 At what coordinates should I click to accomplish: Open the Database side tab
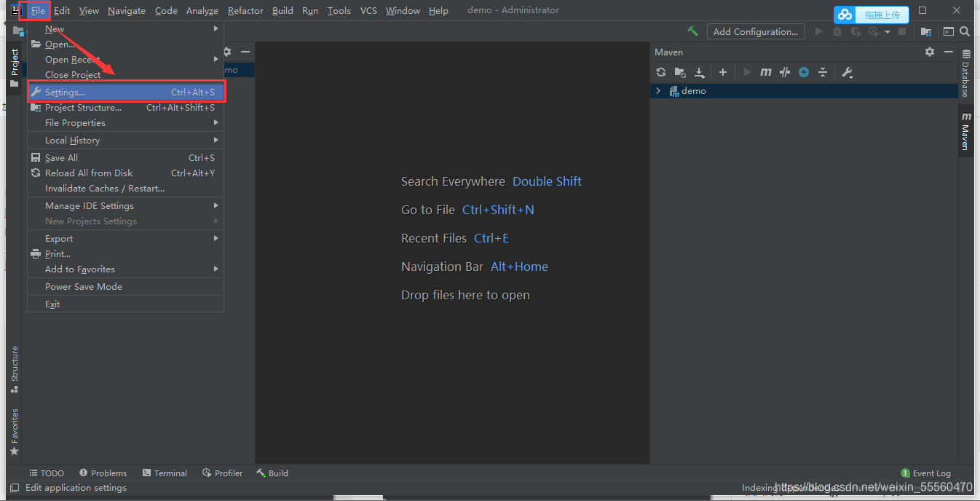coord(965,74)
